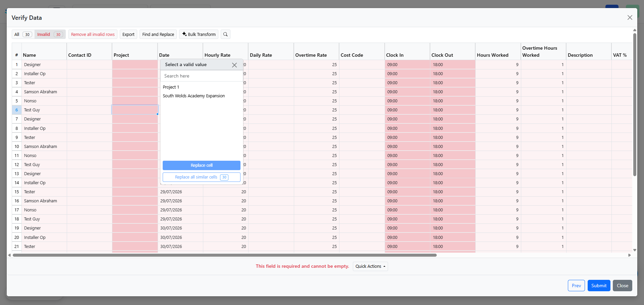Screen dimensions: 644x305
Task: Click the 09:00 Clock In cell in row 12
Action: (407, 165)
